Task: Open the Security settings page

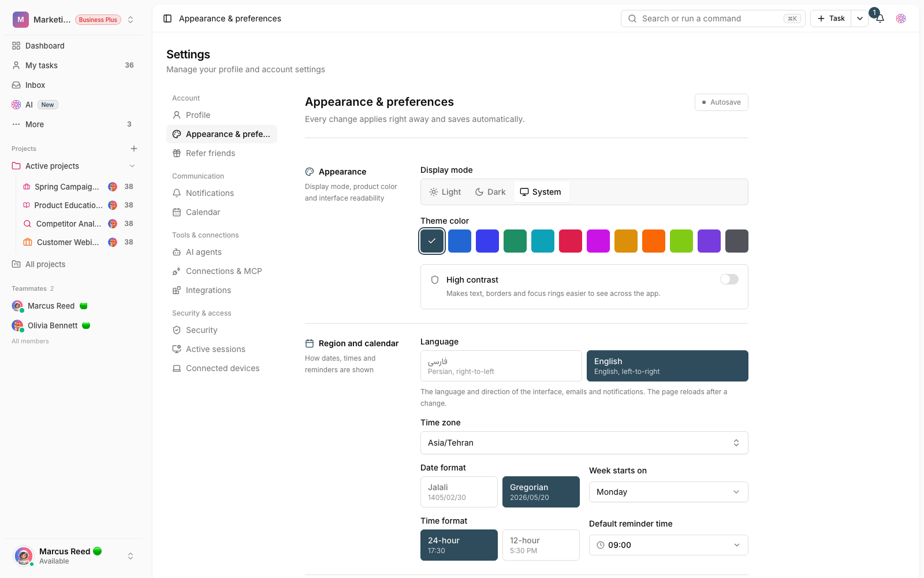Action: pos(222,330)
